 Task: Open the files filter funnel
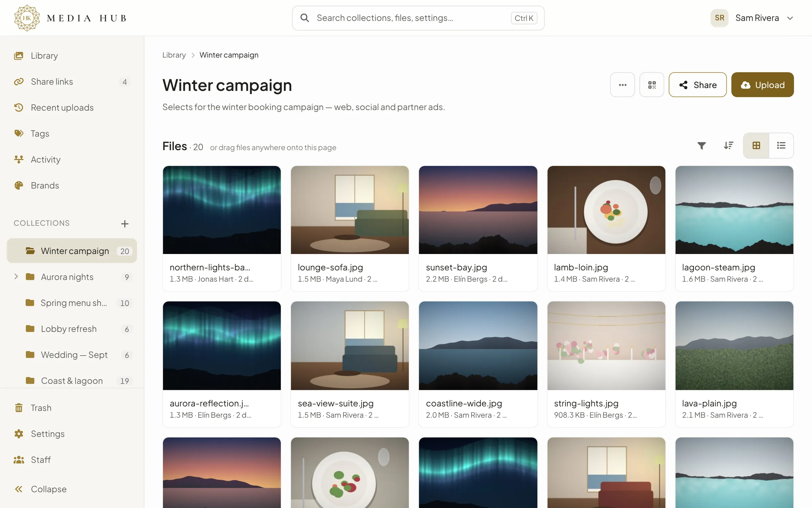pos(702,146)
